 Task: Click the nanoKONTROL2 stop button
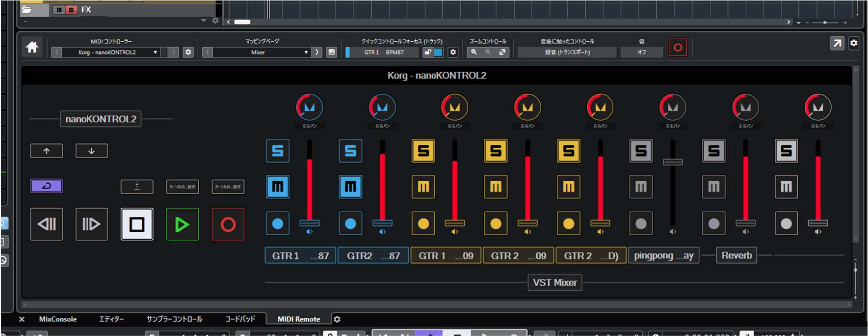(137, 224)
